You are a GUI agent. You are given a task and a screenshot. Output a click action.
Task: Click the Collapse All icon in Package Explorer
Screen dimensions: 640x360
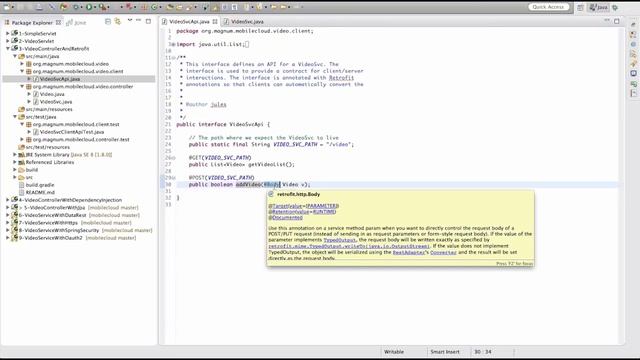tap(108, 21)
